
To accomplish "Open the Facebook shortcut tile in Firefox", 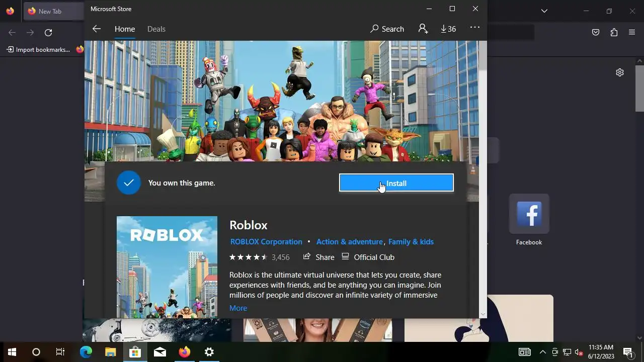I will 529,220.
